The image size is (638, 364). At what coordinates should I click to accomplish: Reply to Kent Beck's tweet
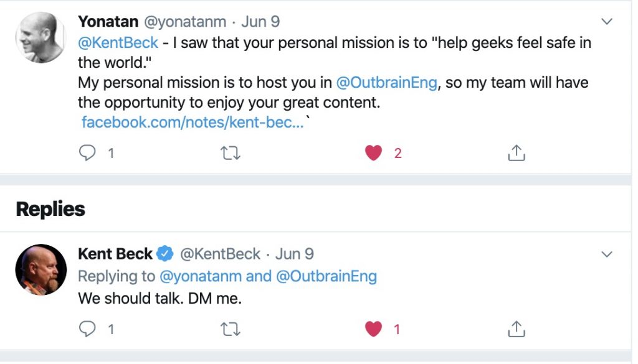[88, 329]
